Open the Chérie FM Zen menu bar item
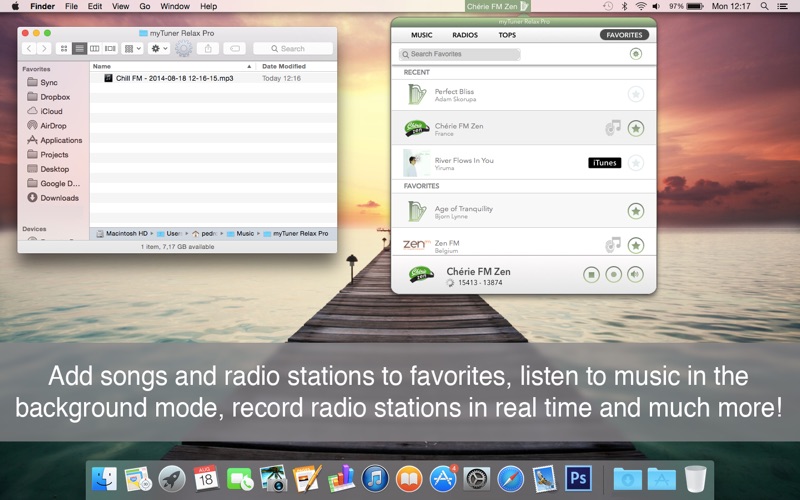 point(497,6)
